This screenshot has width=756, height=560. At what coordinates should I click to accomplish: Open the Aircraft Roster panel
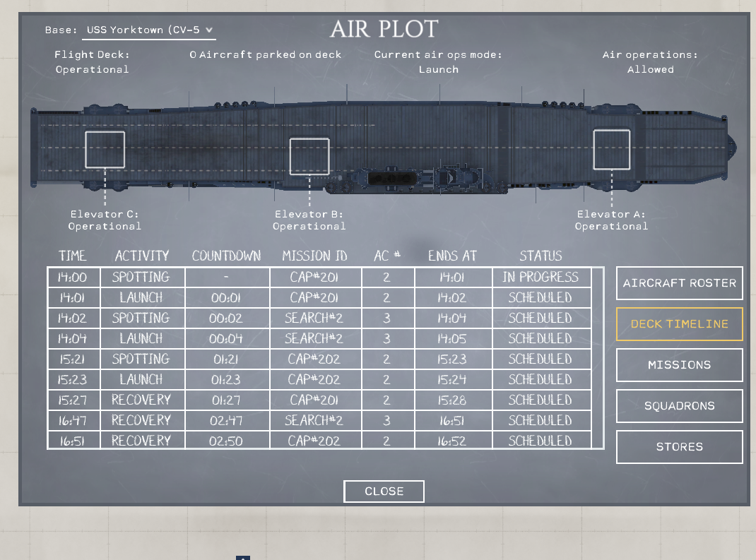679,283
